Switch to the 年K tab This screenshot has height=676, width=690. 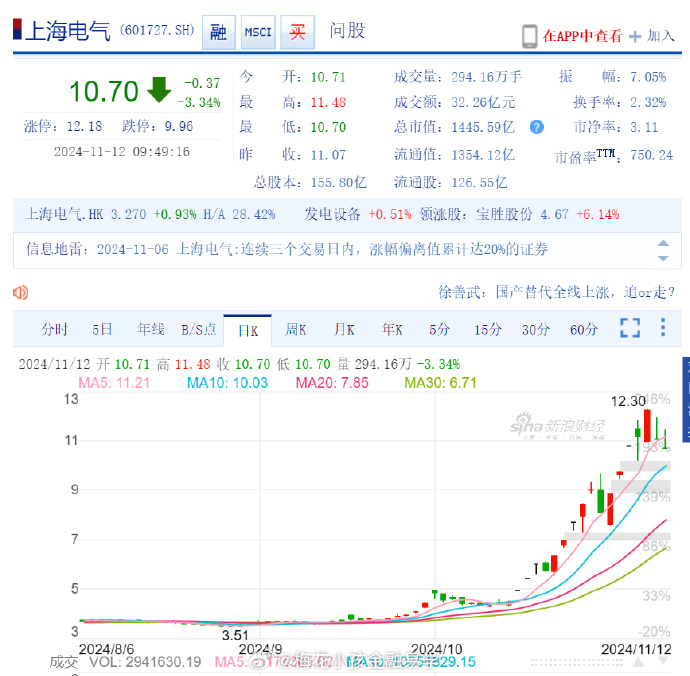392,329
